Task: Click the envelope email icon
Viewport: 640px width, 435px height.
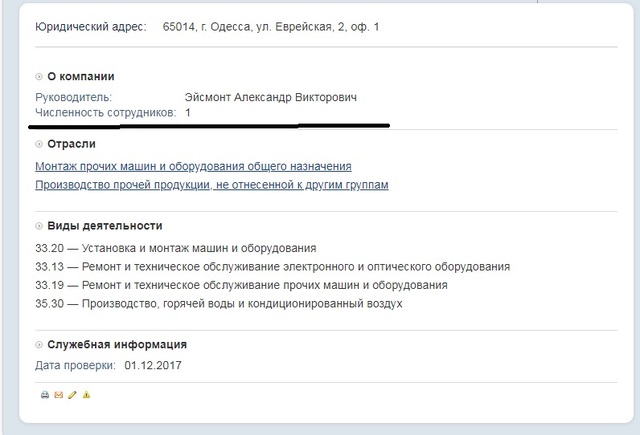Action: click(x=58, y=395)
